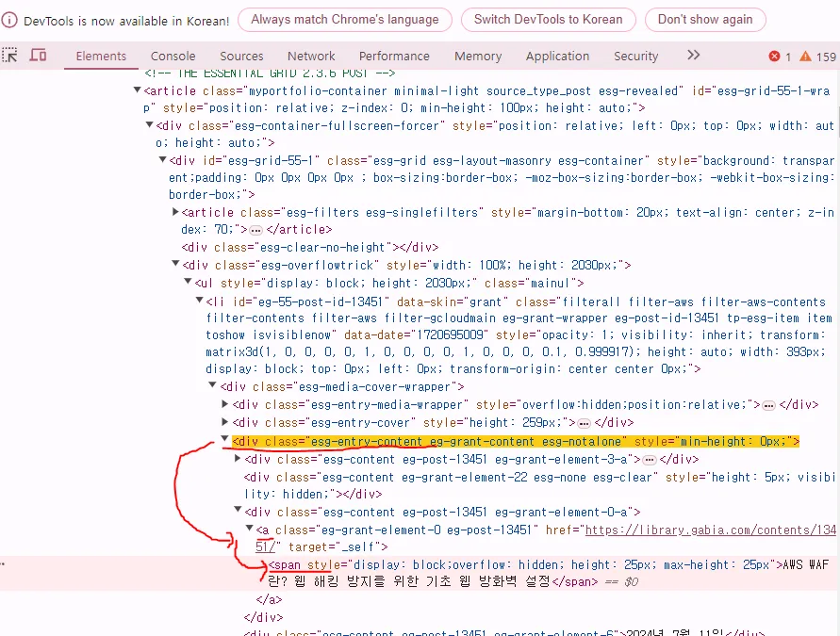Activate the inspect element picker icon
Viewport: 840px width, 636px height.
(x=9, y=56)
